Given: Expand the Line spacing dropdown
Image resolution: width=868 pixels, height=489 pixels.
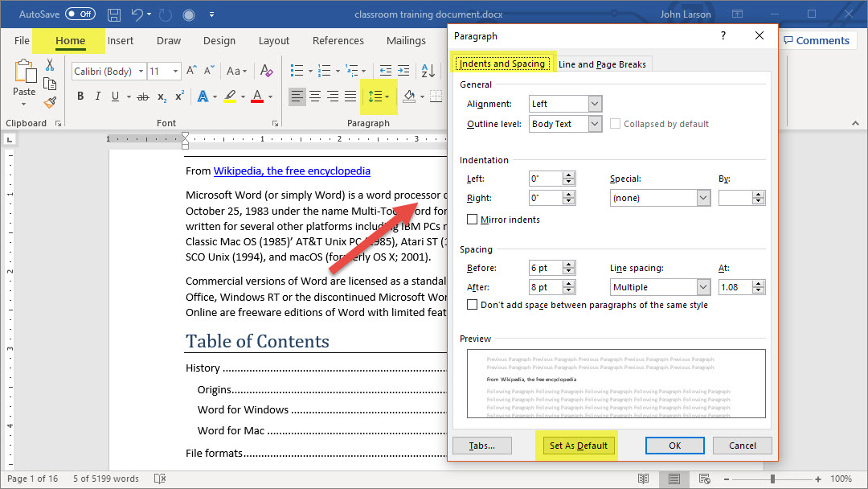Looking at the screenshot, I should tap(703, 287).
